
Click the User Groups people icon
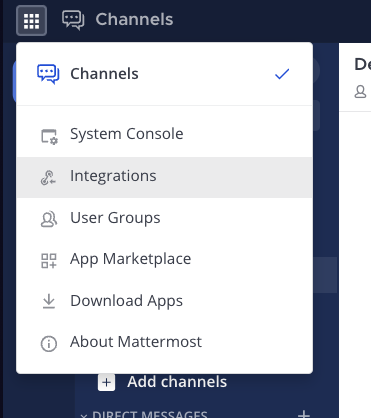pyautogui.click(x=49, y=219)
